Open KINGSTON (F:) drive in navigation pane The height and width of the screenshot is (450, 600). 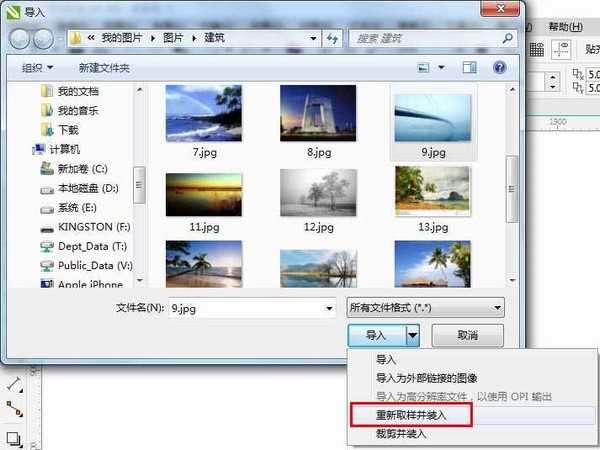(x=93, y=227)
